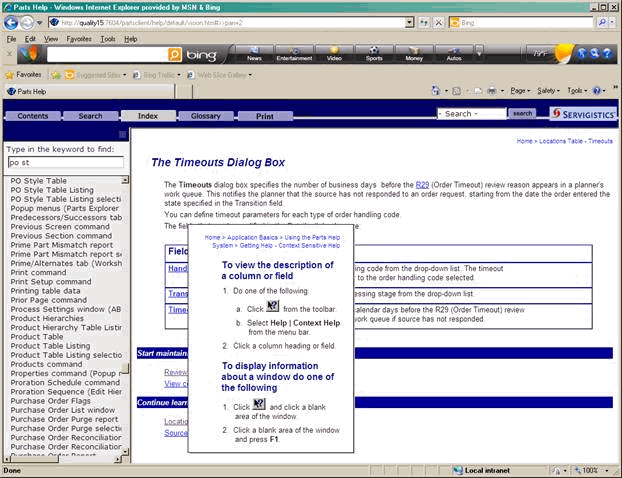622x478 pixels.
Task: Open Money on the Bing toolbar
Action: tap(414, 54)
